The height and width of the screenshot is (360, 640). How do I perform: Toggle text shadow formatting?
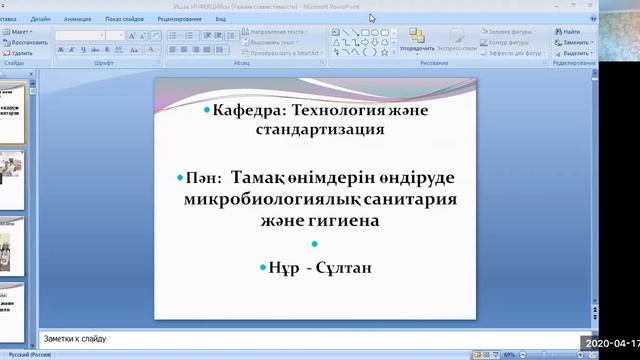(107, 50)
